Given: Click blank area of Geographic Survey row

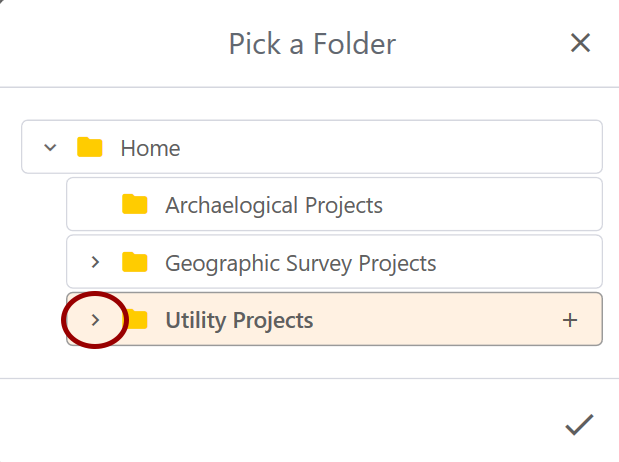Looking at the screenshot, I should [517, 262].
